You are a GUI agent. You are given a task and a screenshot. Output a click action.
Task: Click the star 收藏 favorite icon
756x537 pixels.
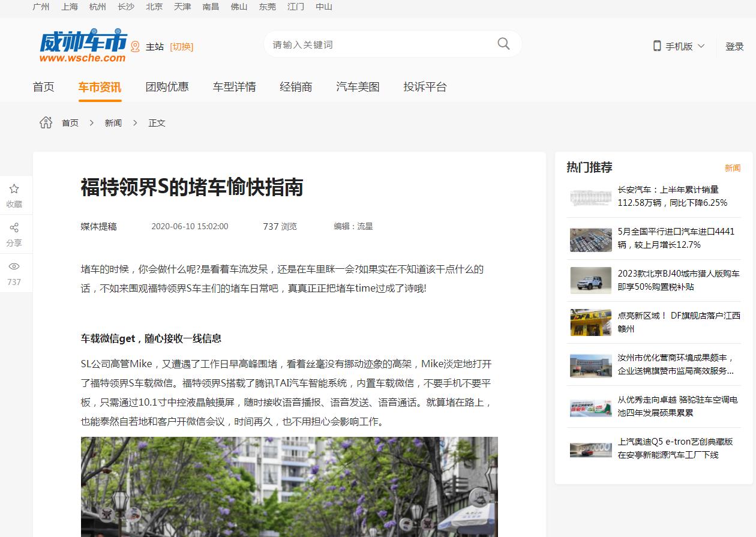pos(14,188)
